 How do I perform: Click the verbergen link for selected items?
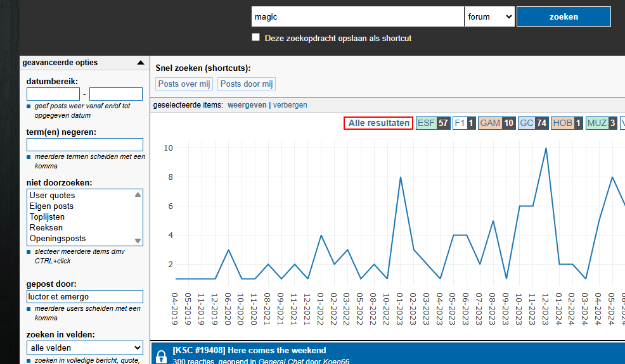tap(290, 105)
